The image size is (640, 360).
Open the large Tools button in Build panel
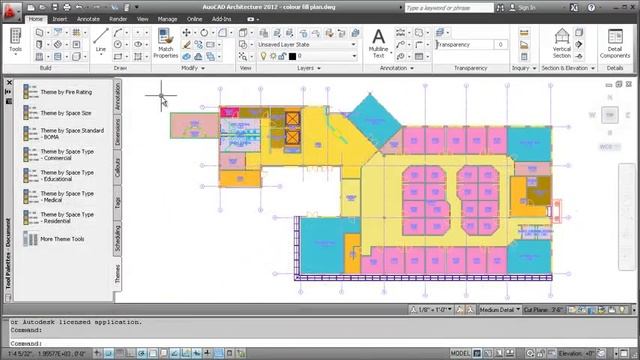[16, 41]
